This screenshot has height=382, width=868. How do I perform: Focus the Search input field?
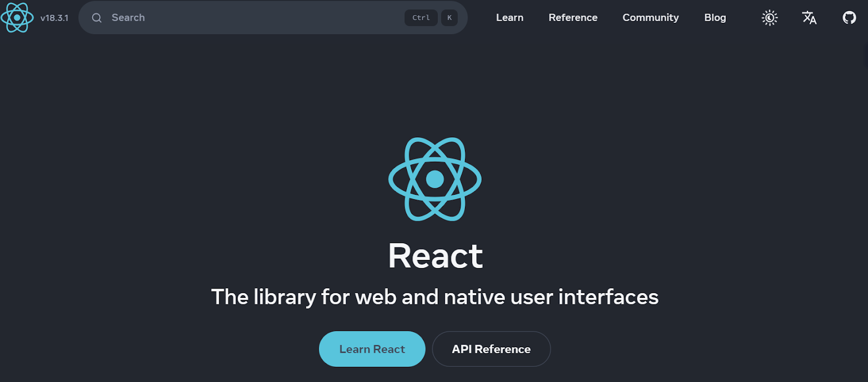[x=273, y=17]
